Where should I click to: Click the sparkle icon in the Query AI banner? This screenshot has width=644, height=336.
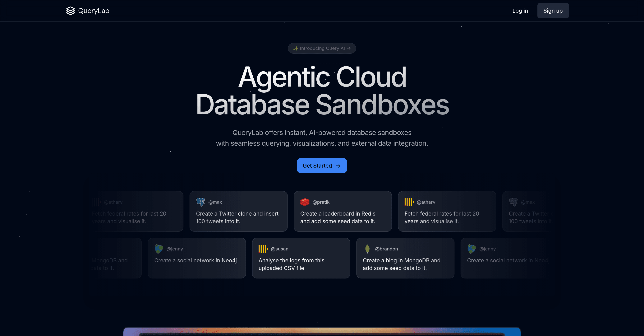[296, 48]
